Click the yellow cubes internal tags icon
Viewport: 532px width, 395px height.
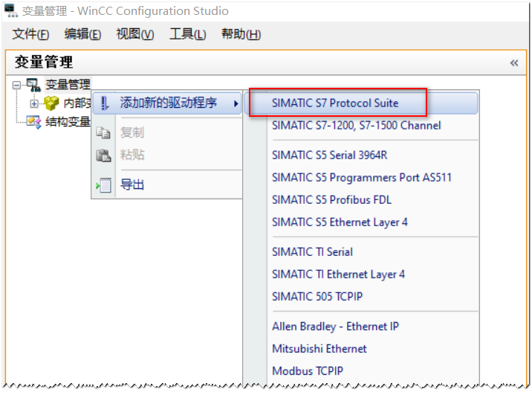(51, 103)
